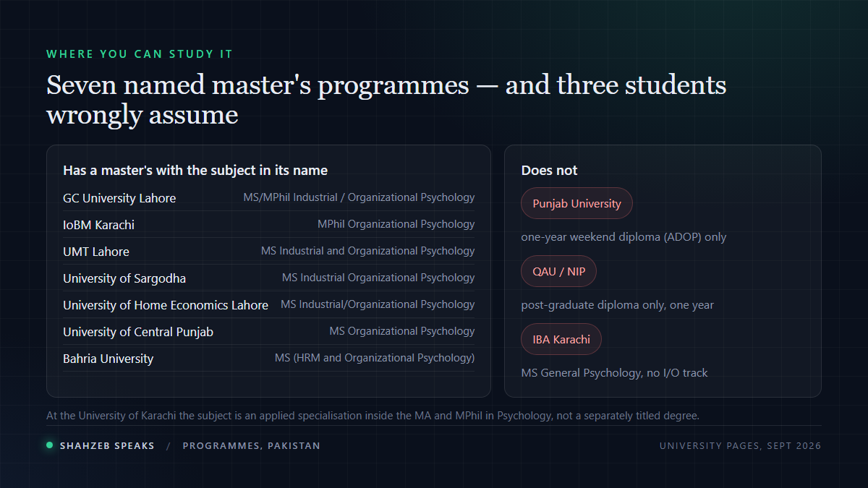Click 'MS Industrial Organizational Psychology' Sargodha degree
The height and width of the screenshot is (488, 868).
click(378, 278)
